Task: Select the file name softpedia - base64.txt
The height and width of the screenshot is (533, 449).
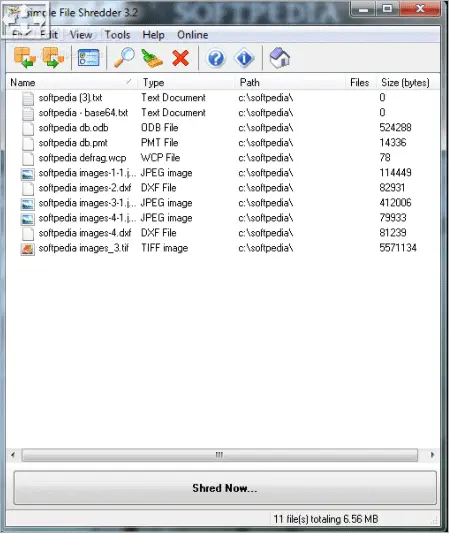Action: pos(83,113)
